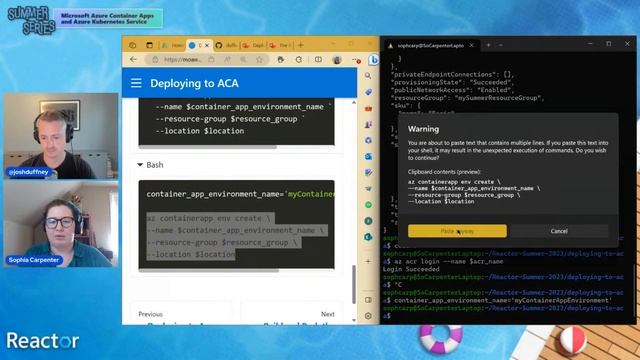Image resolution: width=640 pixels, height=360 pixels.
Task: Open the terminal profiles dropdown arrow
Action: coord(501,45)
